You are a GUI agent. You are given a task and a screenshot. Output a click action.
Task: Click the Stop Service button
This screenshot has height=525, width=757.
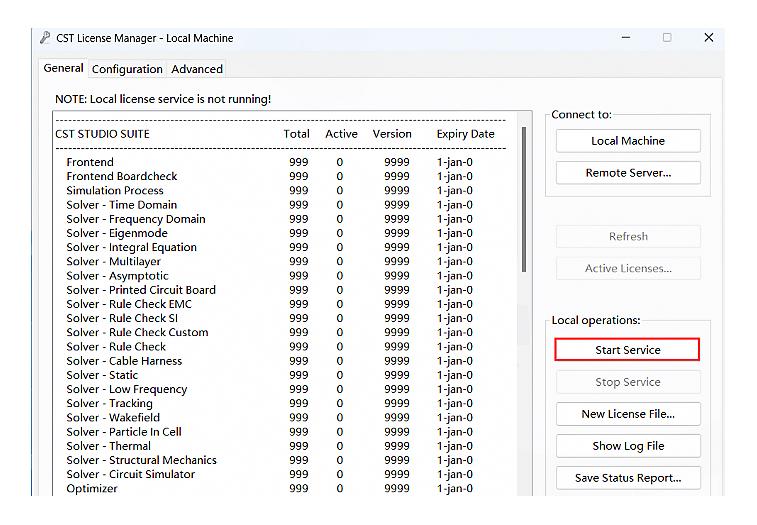628,382
